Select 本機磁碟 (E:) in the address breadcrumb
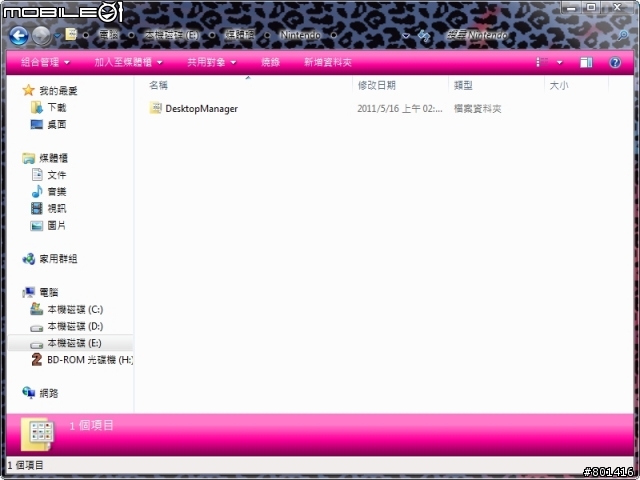The width and height of the screenshot is (640, 480). click(x=172, y=35)
